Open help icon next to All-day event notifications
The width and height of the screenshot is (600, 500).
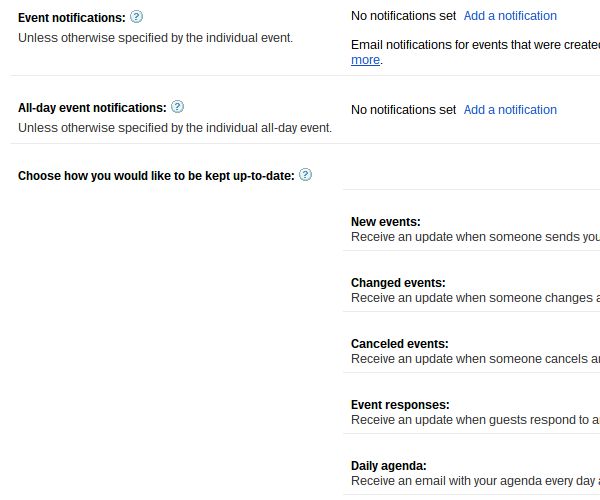pyautogui.click(x=178, y=107)
